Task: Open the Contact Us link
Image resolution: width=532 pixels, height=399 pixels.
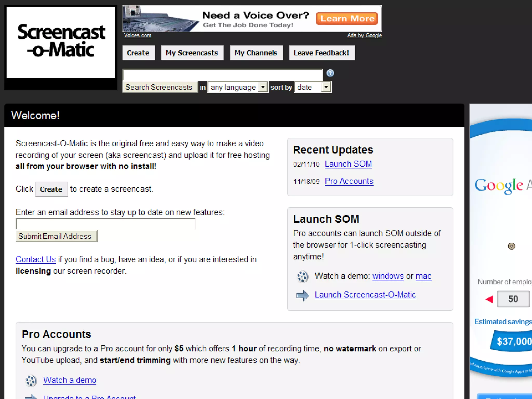Action: [36, 259]
